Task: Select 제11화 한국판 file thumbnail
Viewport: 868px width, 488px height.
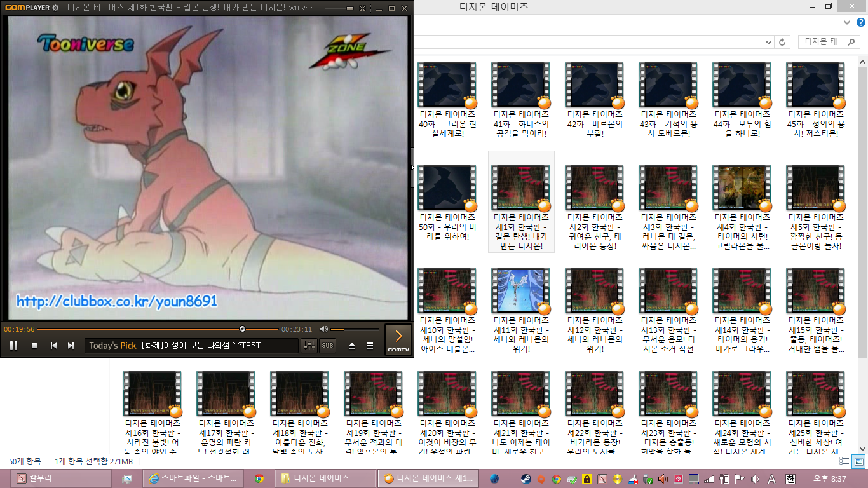Action: pos(519,291)
